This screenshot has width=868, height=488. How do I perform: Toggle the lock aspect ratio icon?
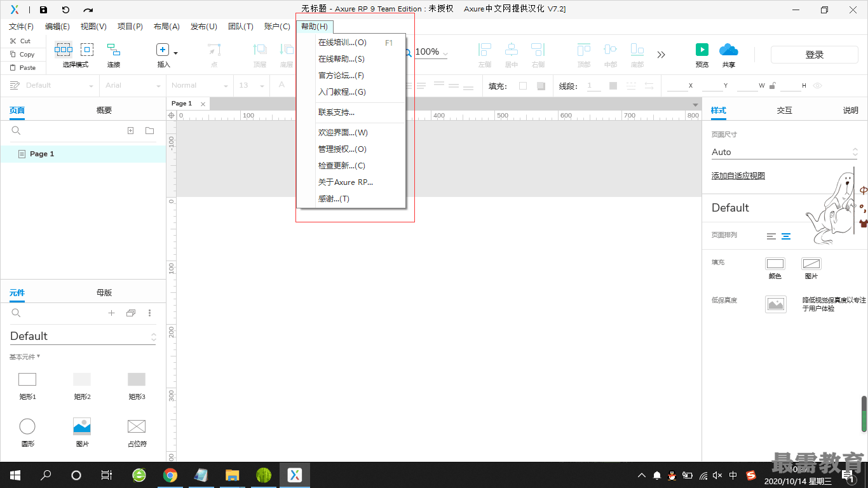pyautogui.click(x=773, y=85)
